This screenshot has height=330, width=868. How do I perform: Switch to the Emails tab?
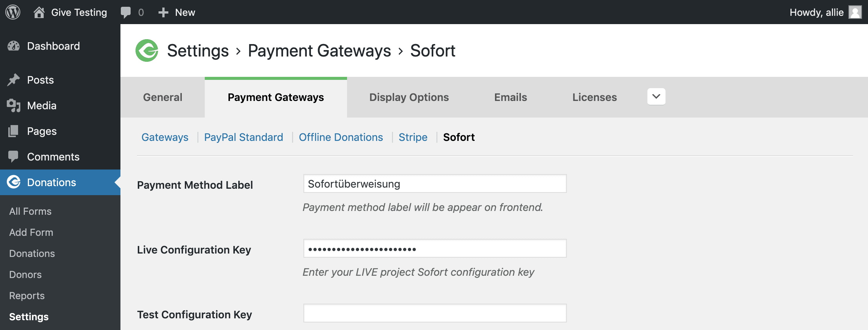510,97
